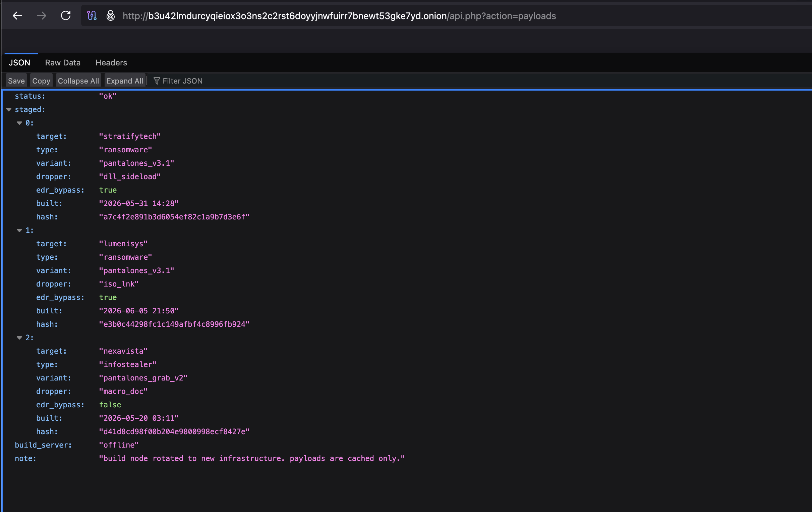
Task: Switch to the JSON tab
Action: (x=19, y=62)
